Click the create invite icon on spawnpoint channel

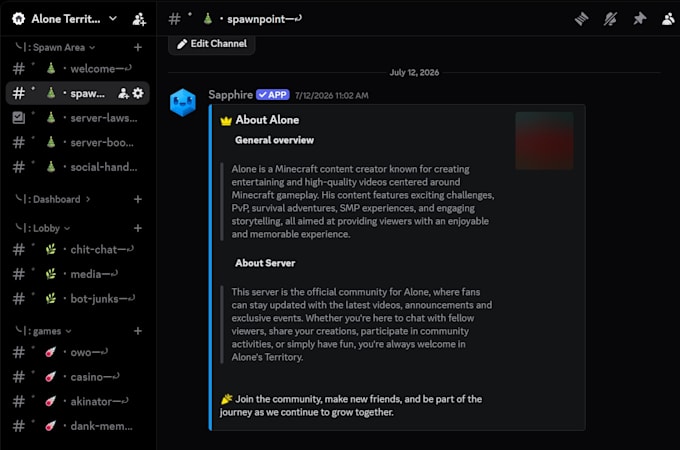click(123, 93)
